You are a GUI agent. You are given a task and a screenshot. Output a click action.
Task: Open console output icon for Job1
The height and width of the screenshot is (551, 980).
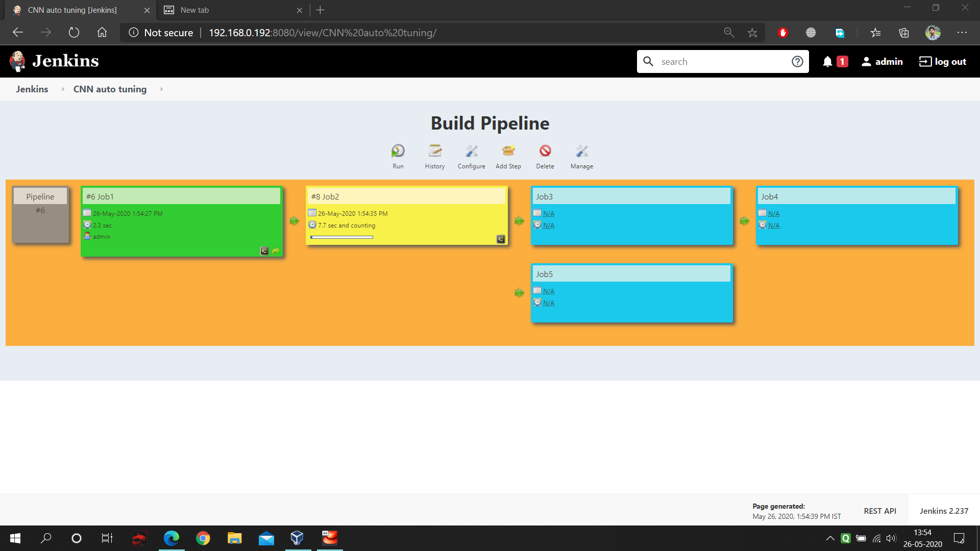[264, 251]
